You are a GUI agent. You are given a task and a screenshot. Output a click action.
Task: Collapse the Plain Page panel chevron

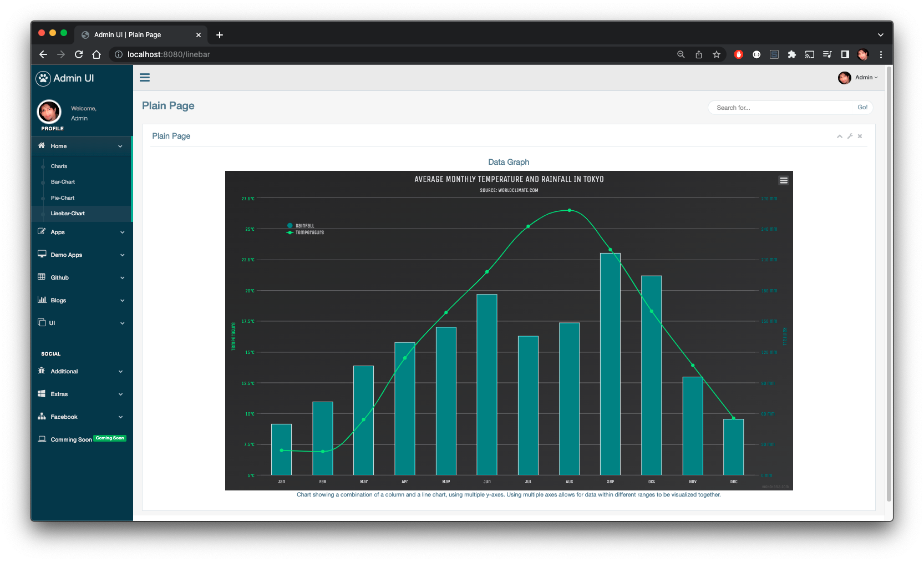point(840,136)
